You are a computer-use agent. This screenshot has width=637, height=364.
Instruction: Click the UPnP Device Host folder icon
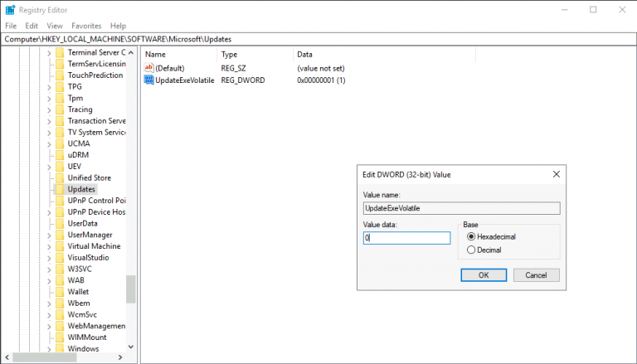click(60, 211)
